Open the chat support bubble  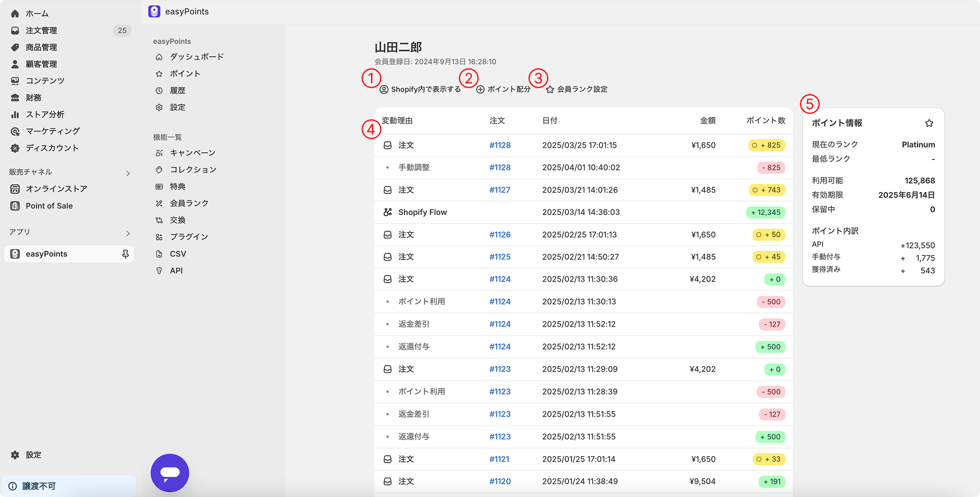pyautogui.click(x=170, y=473)
